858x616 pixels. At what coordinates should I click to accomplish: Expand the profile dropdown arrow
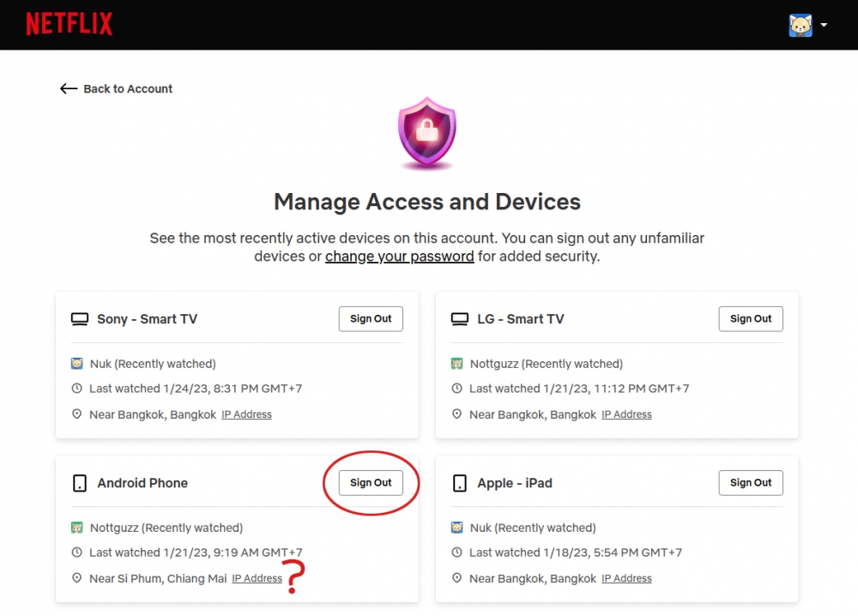(x=824, y=25)
